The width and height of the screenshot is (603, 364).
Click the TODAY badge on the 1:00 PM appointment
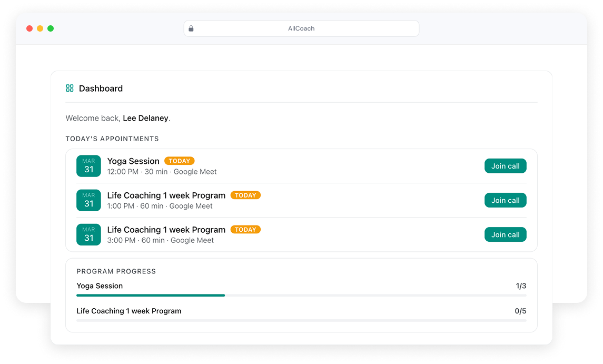245,195
